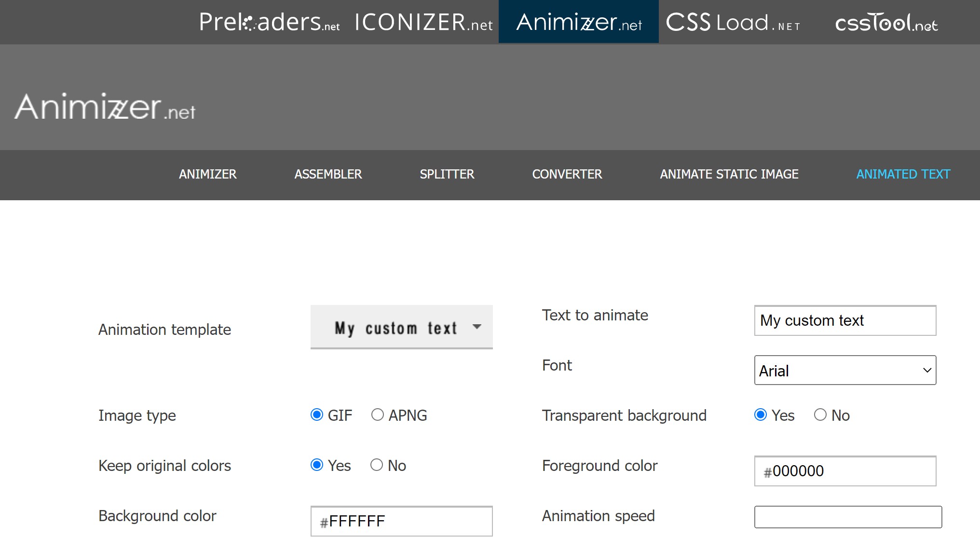Click the 'Foreground color' label text

599,466
